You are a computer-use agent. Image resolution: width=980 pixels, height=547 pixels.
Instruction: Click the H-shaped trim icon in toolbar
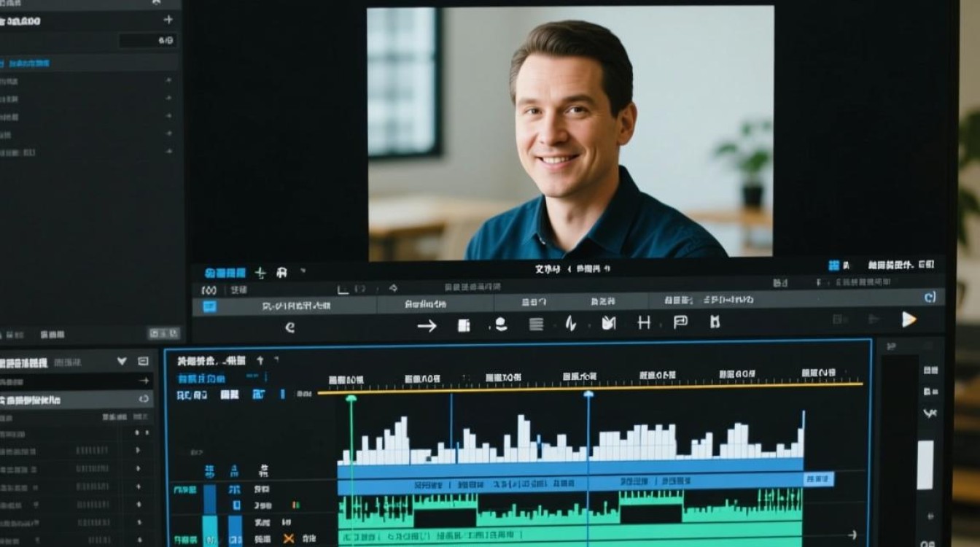pos(644,322)
